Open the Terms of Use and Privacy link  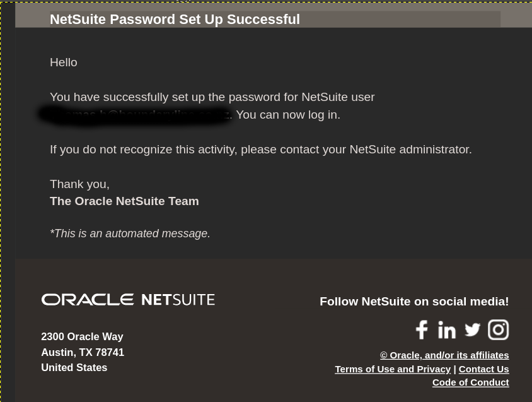[392, 369]
